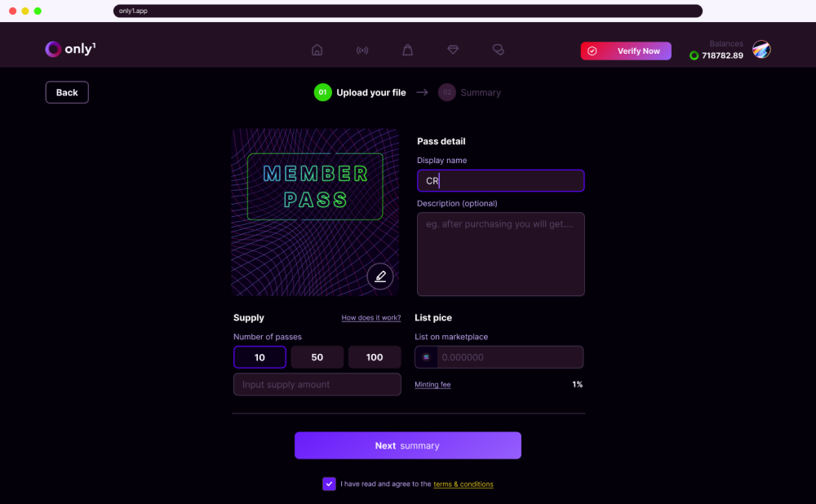Open the Home page icon

(317, 50)
